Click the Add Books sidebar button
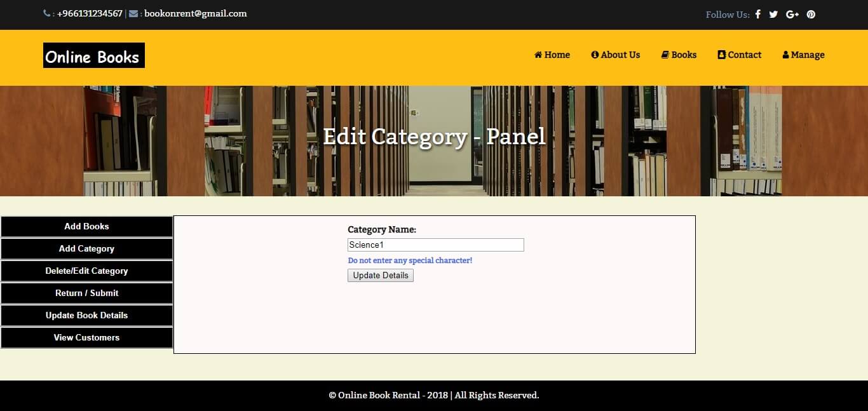 (86, 227)
